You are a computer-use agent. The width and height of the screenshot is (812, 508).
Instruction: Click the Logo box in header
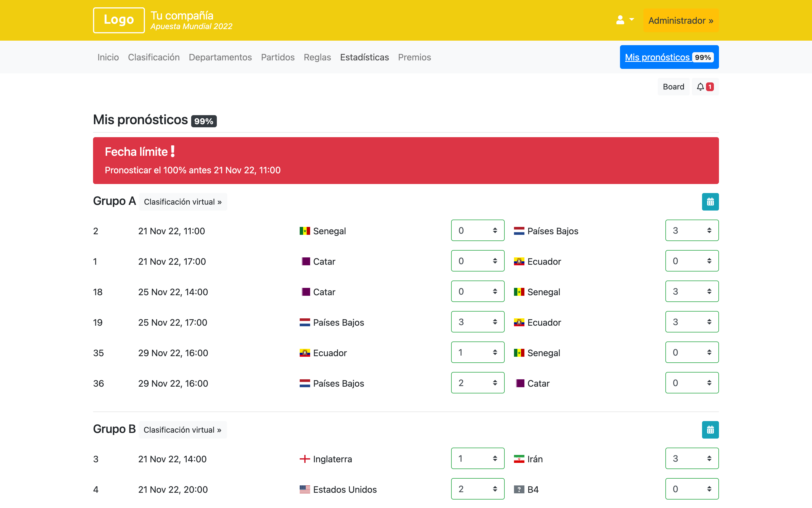[x=119, y=20]
